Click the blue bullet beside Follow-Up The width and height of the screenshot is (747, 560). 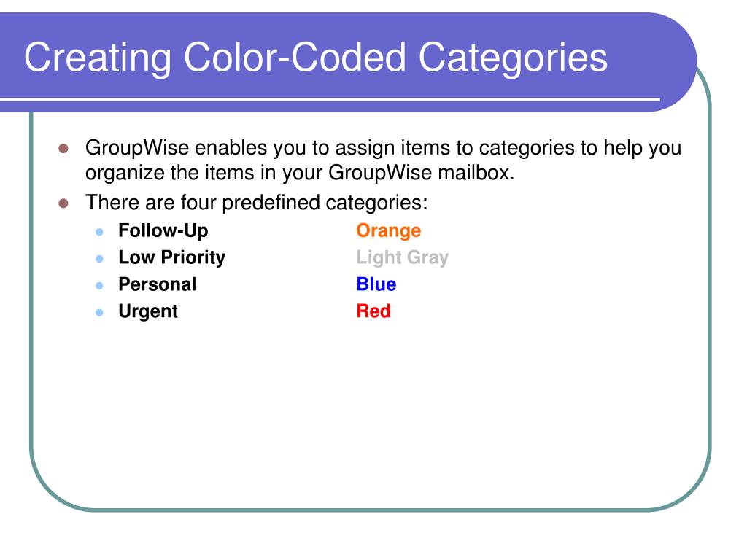tap(99, 232)
